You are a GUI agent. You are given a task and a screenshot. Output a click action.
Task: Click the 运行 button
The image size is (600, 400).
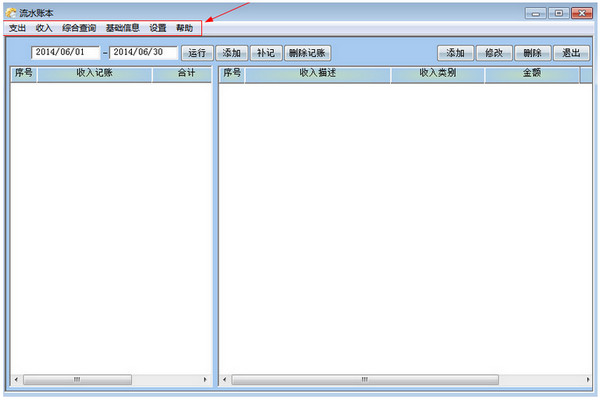[x=197, y=53]
